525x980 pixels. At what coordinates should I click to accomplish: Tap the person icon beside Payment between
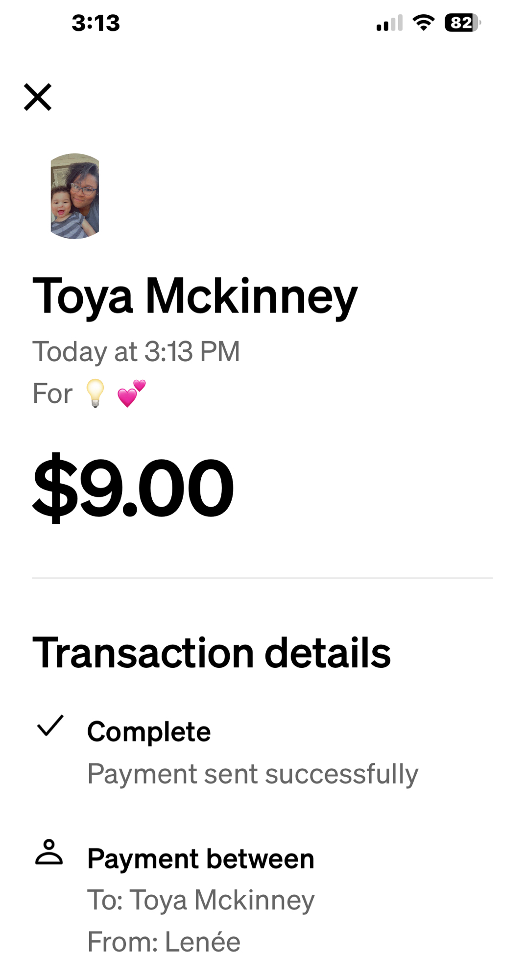pyautogui.click(x=49, y=852)
